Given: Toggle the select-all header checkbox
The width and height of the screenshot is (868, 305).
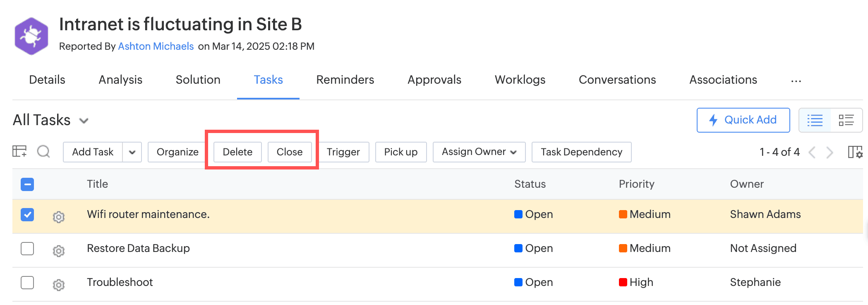Looking at the screenshot, I should tap(27, 184).
